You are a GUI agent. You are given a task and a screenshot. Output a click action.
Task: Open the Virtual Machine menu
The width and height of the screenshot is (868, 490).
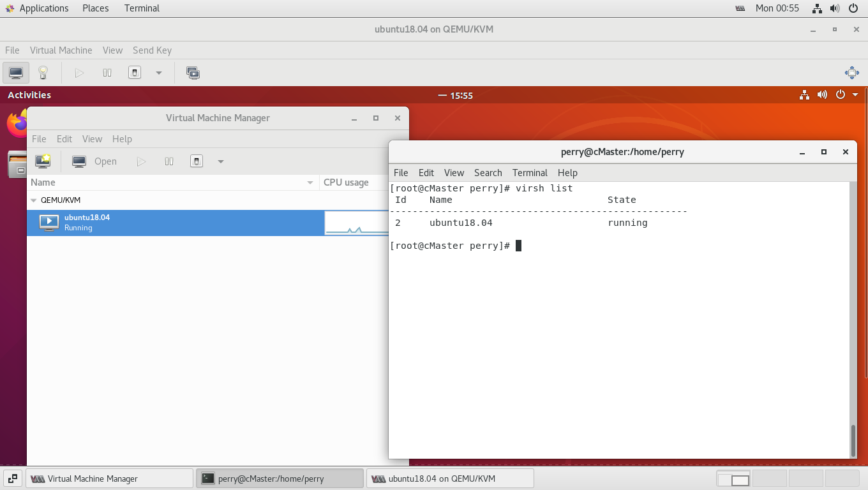61,50
